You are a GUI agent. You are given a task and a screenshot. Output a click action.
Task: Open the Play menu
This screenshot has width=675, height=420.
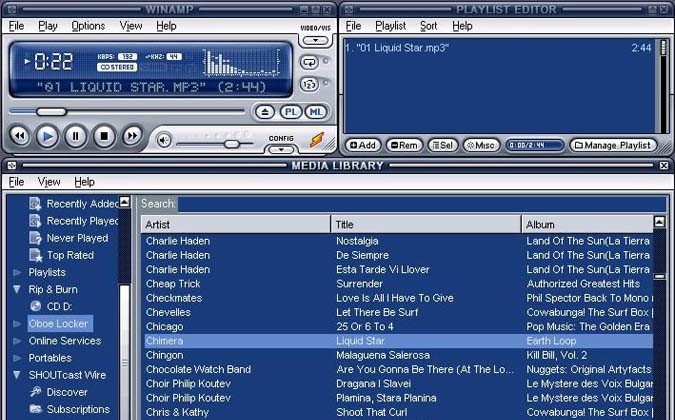coord(47,26)
